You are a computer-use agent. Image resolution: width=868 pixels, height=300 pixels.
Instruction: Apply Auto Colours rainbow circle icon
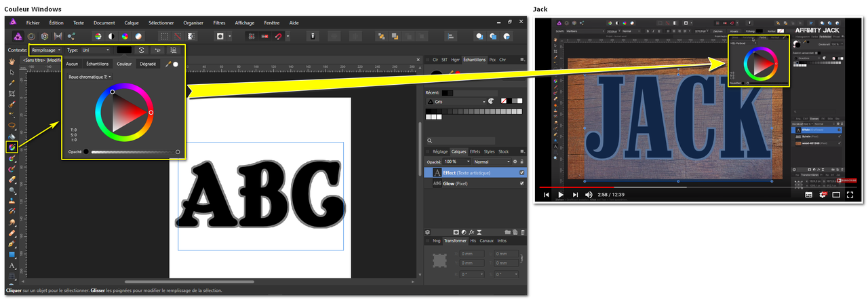click(125, 36)
